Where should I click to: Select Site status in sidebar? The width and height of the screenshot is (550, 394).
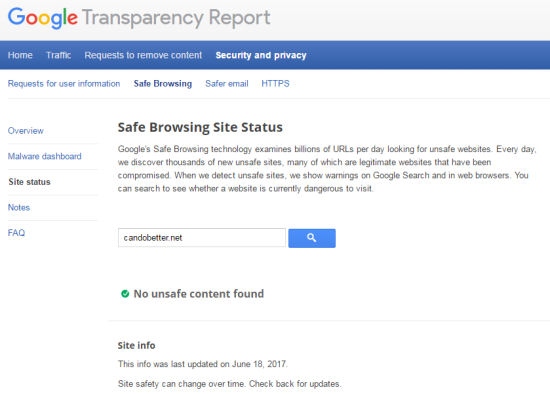29,182
